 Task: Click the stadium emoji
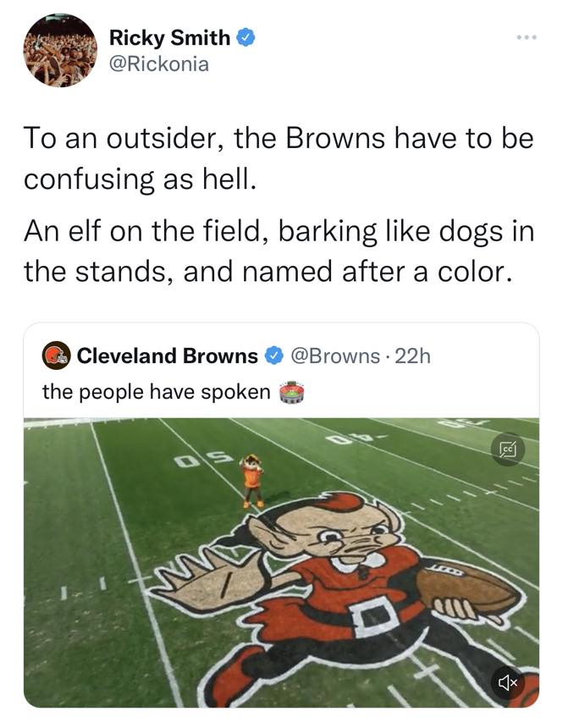point(290,392)
